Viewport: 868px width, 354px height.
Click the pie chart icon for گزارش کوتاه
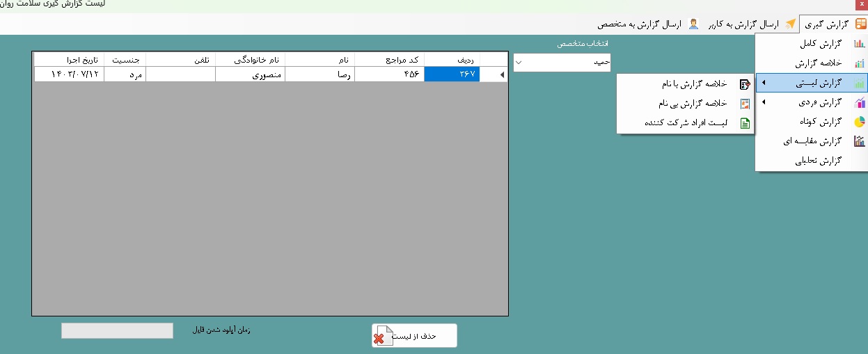(x=860, y=122)
